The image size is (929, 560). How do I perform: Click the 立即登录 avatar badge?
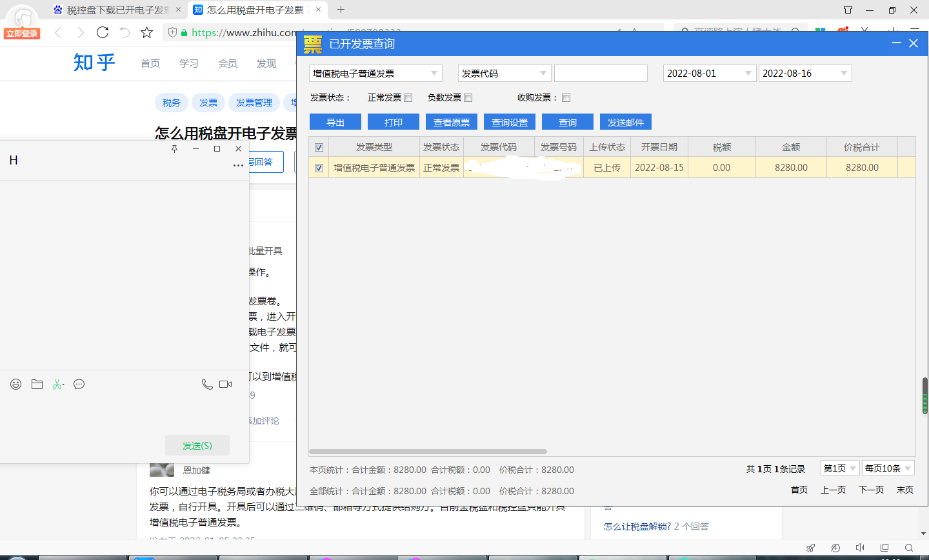(22, 33)
